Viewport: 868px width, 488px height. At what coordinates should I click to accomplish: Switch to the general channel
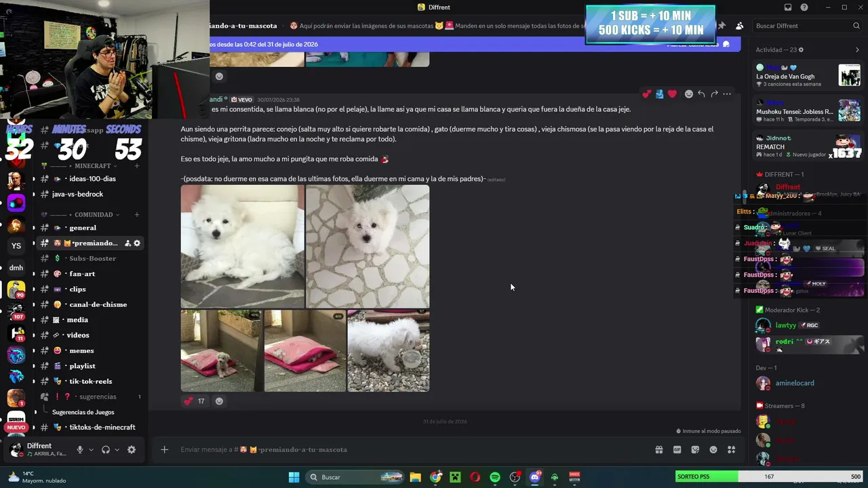pyautogui.click(x=91, y=228)
